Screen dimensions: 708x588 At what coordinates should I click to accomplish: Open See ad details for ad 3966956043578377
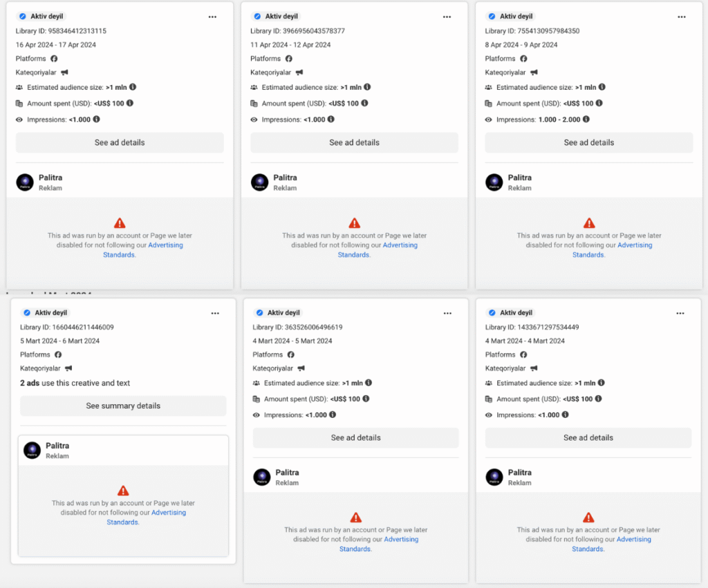(x=354, y=142)
